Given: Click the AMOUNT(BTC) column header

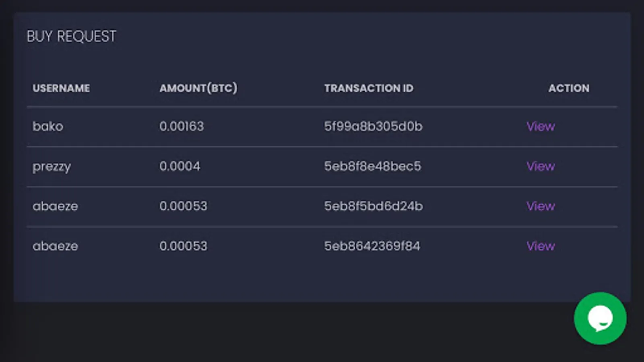Looking at the screenshot, I should [x=198, y=88].
